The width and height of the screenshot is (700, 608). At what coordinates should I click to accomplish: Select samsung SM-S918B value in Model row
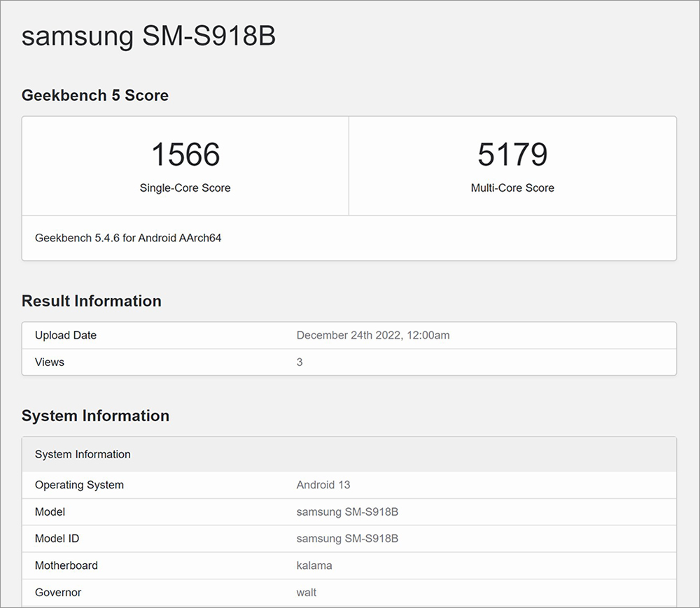347,511
